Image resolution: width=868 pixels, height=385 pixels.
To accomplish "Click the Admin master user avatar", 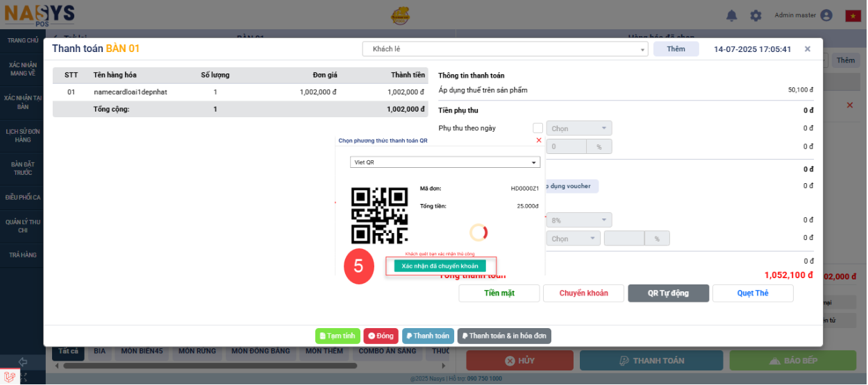I will [x=826, y=15].
